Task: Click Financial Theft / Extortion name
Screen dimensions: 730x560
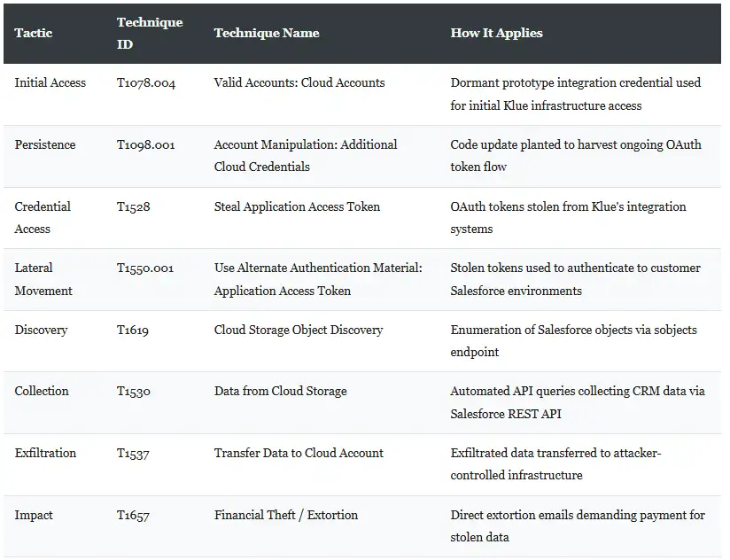Action: click(x=286, y=515)
